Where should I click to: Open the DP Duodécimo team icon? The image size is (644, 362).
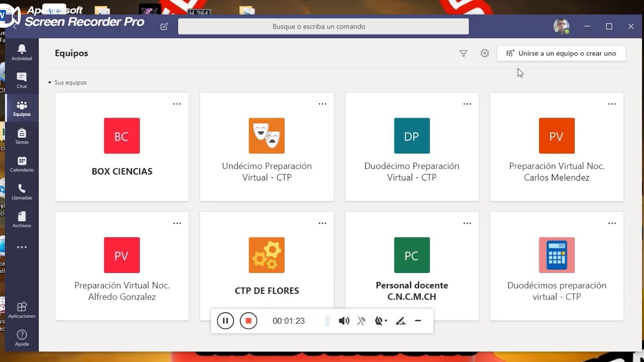tap(412, 136)
